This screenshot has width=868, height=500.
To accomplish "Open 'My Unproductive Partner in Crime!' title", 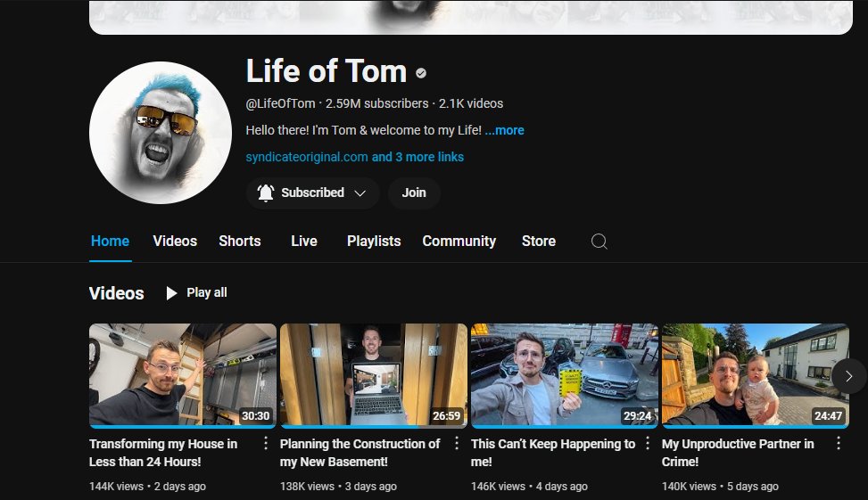I will tap(738, 453).
